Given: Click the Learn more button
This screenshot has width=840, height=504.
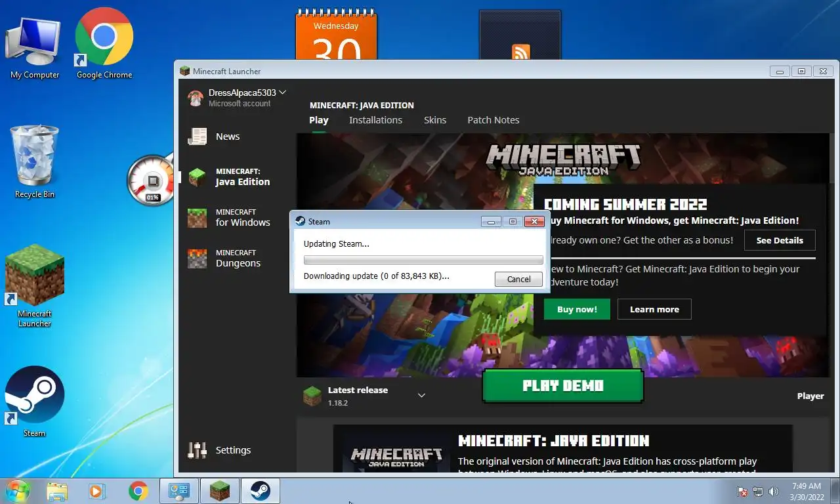Looking at the screenshot, I should (654, 309).
